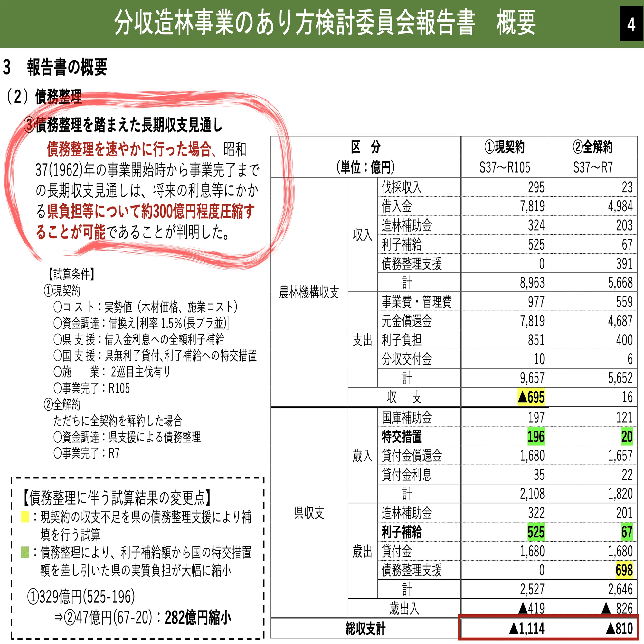This screenshot has height=644, width=644.
Task: Click the green highlighted 196 value
Action: [536, 436]
